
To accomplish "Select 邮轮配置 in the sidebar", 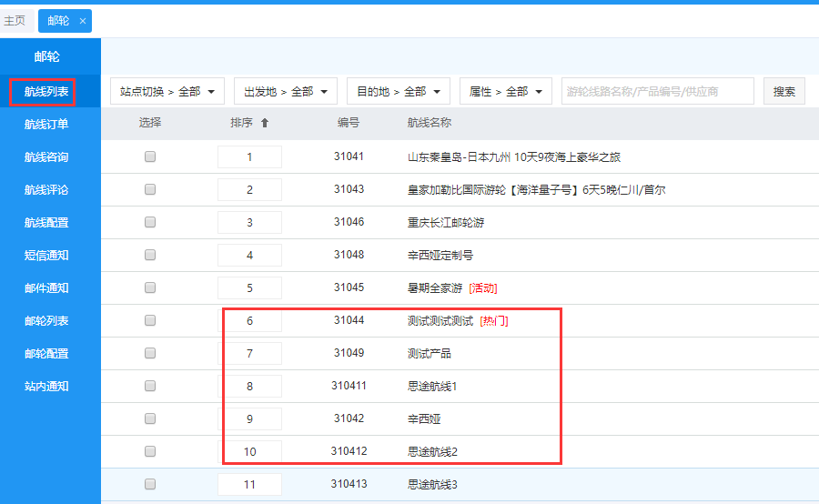I will coord(46,354).
